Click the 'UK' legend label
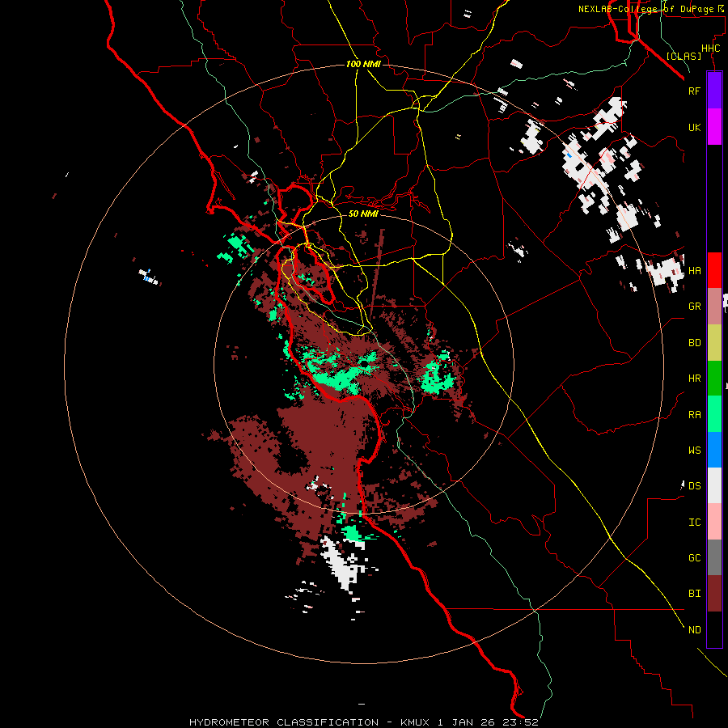Image resolution: width=728 pixels, height=728 pixels. [694, 127]
